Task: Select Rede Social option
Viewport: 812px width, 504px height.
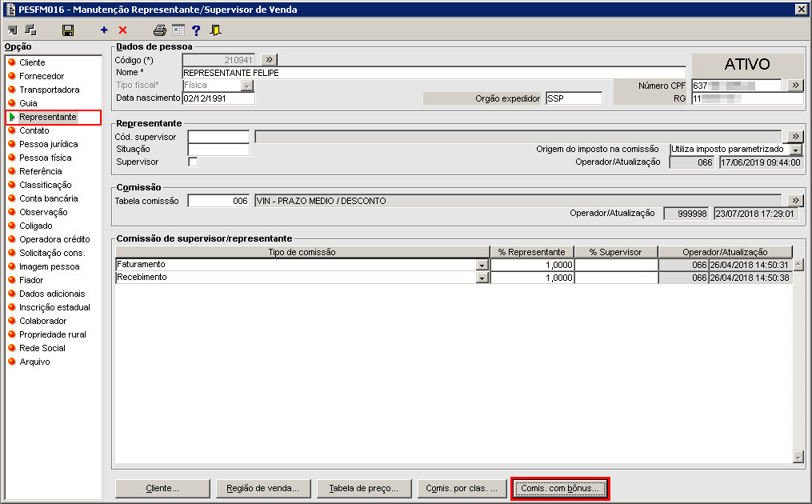Action: click(x=42, y=348)
